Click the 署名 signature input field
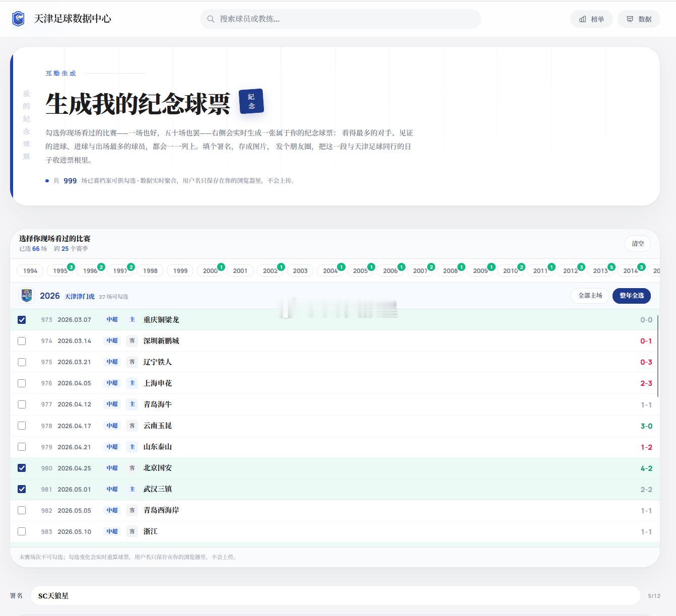The height and width of the screenshot is (616, 676). point(335,595)
